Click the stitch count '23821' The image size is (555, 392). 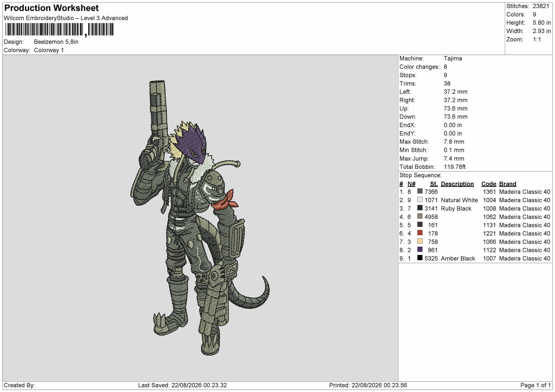click(x=541, y=6)
